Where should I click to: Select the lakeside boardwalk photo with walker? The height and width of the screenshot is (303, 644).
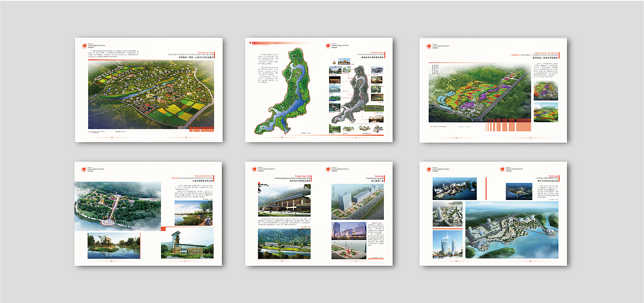(x=193, y=213)
